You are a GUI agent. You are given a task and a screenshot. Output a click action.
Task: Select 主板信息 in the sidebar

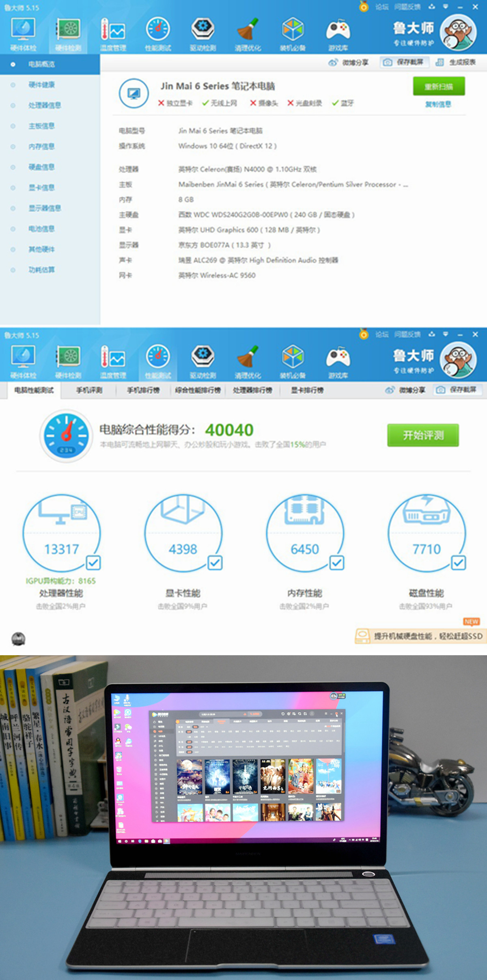pos(50,126)
